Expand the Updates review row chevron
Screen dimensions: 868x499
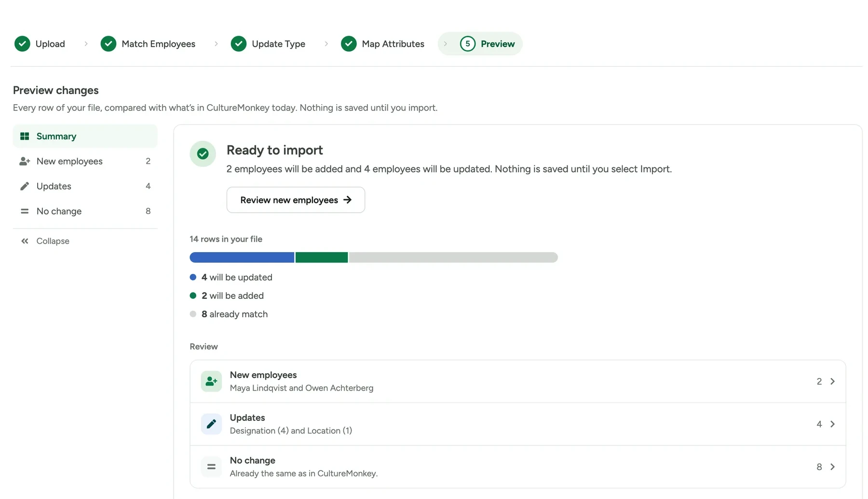coord(833,424)
